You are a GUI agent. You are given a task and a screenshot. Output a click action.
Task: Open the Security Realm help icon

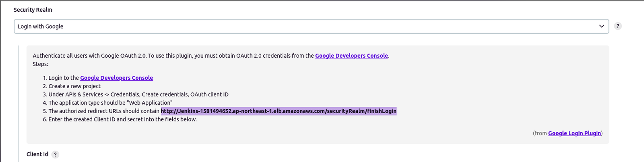618,26
